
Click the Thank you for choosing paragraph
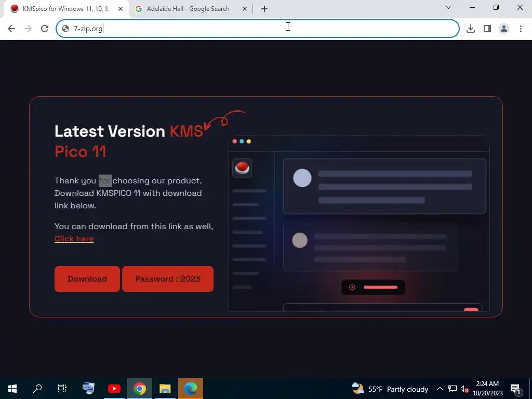pyautogui.click(x=128, y=193)
